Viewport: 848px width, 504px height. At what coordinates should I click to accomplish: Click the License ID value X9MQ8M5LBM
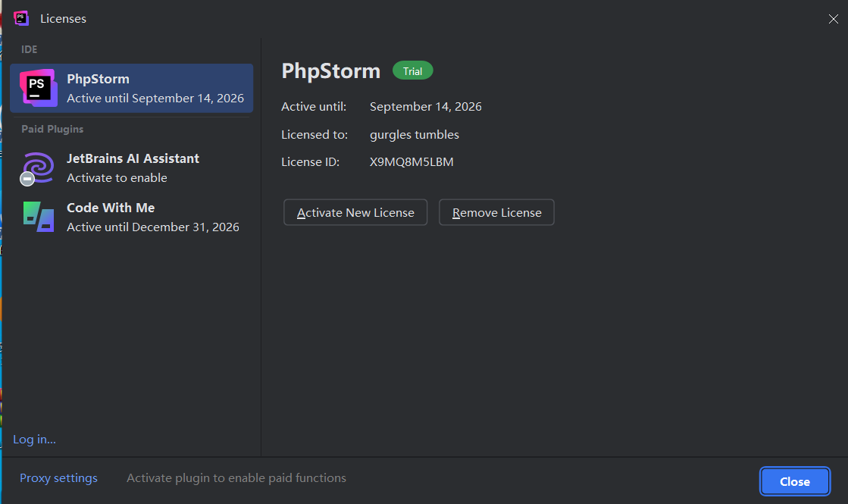coord(411,161)
